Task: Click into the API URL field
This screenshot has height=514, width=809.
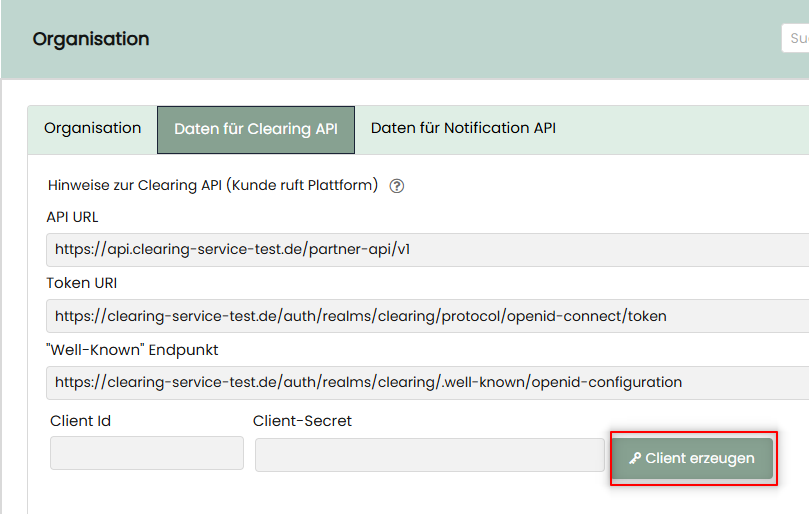Action: (427, 249)
